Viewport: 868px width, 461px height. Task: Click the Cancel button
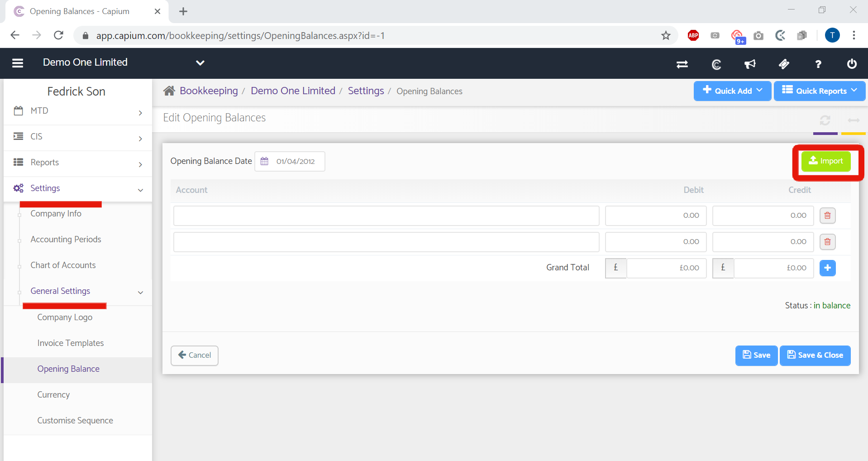(x=194, y=355)
